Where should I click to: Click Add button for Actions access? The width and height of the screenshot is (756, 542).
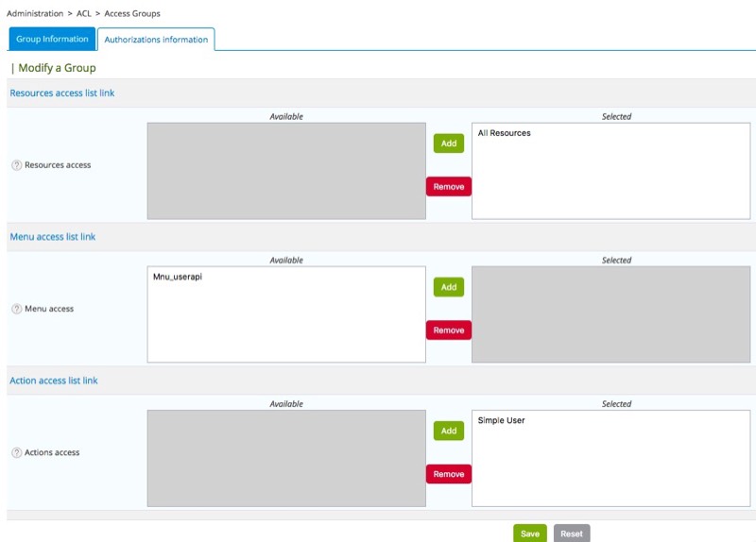pyautogui.click(x=449, y=431)
